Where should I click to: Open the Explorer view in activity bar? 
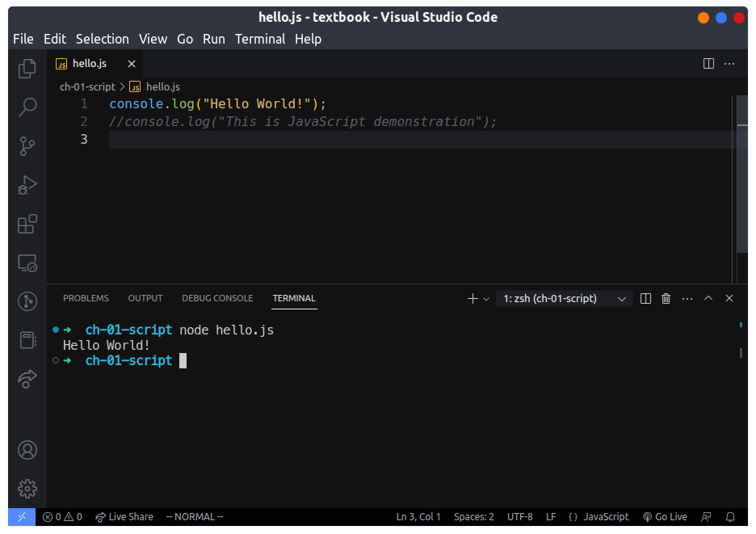click(x=27, y=69)
